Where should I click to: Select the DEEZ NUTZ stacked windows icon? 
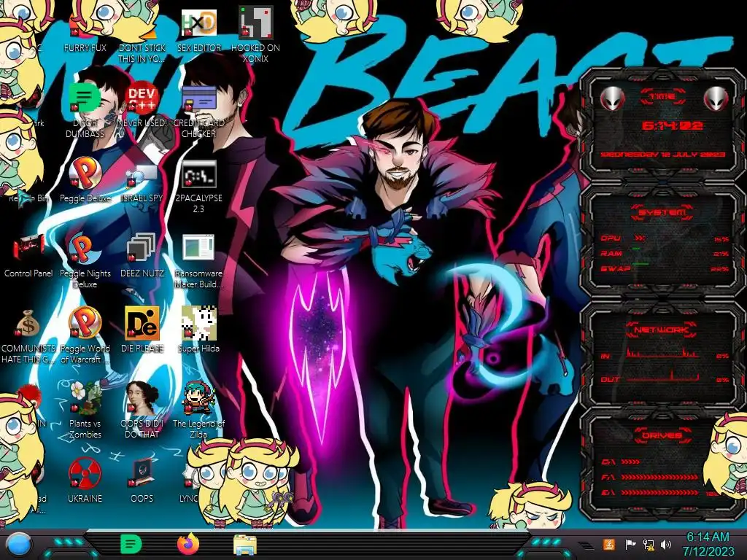point(142,254)
